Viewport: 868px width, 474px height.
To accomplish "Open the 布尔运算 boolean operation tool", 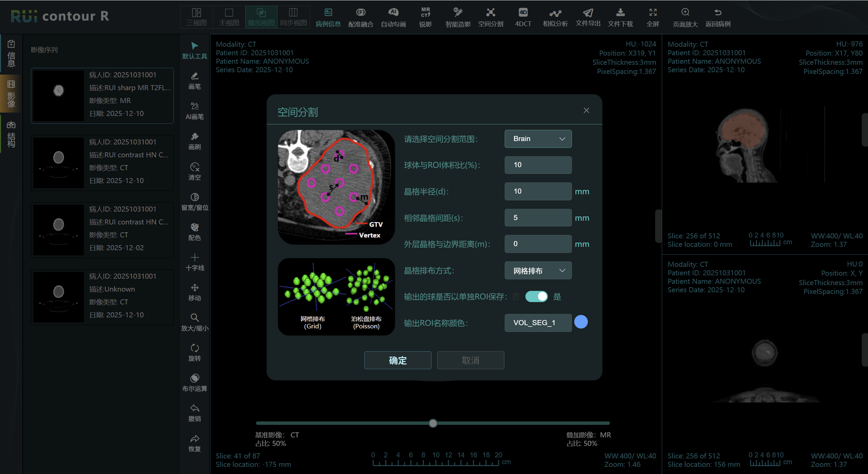I will tap(194, 382).
